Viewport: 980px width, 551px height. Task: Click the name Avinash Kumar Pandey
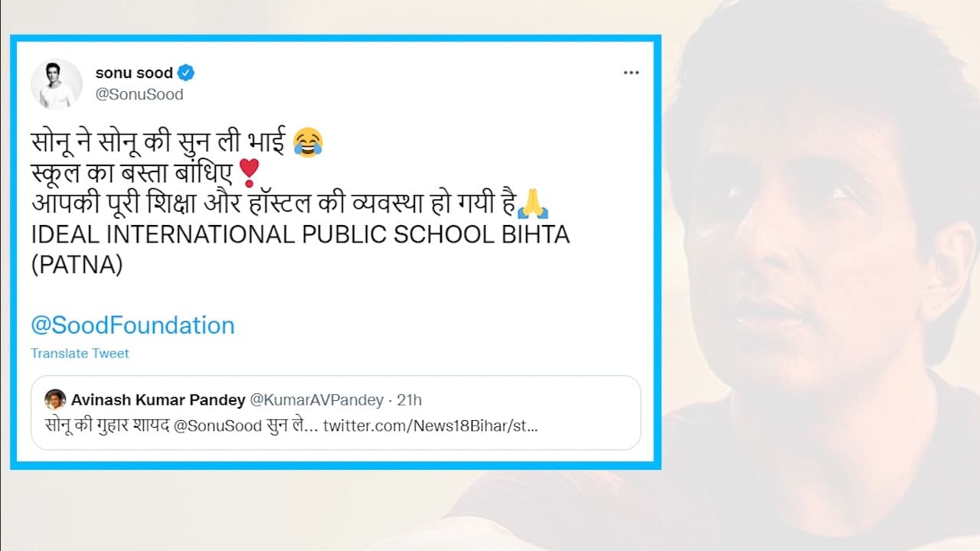[x=158, y=399]
